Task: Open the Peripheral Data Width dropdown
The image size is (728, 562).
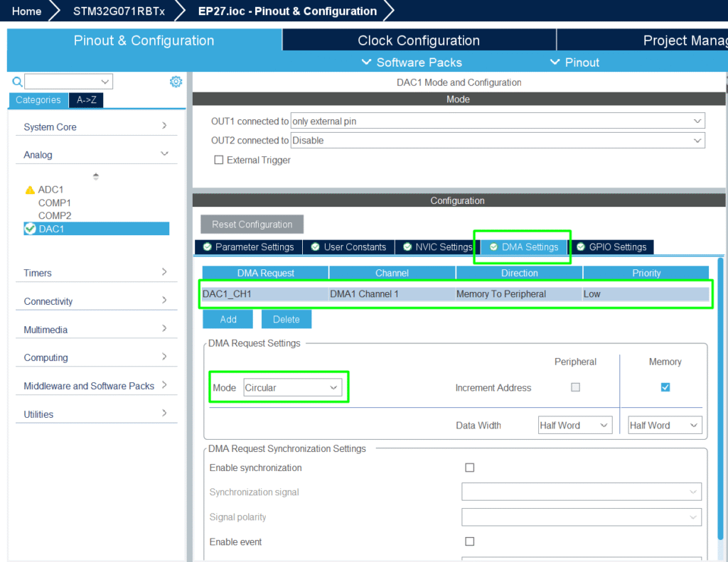Action: point(574,426)
